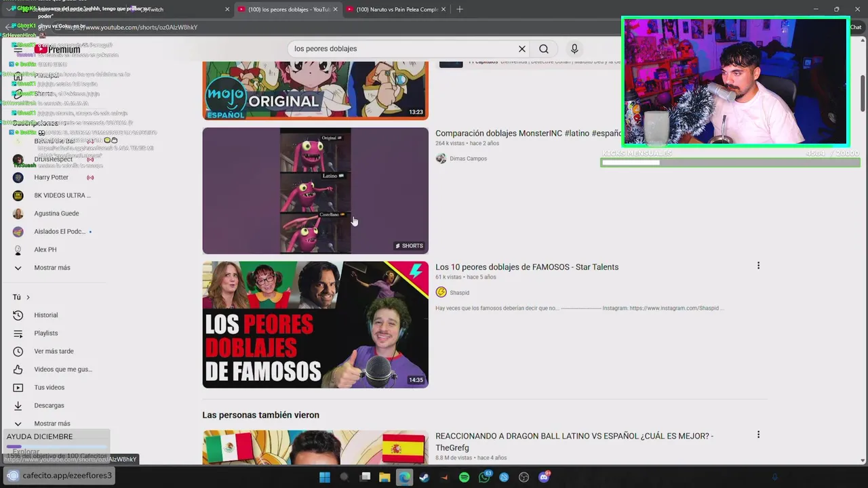Open Steam from the taskbar
This screenshot has height=488, width=868.
[x=424, y=477]
